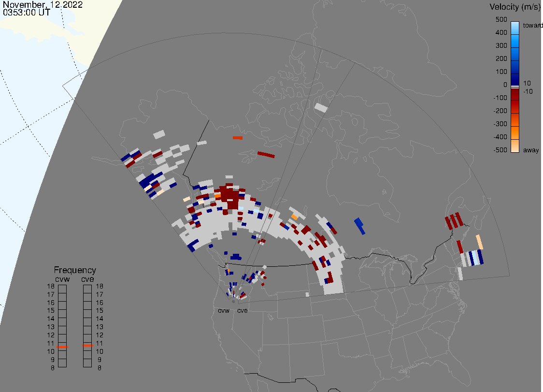The height and width of the screenshot is (392, 543).
Task: Click the date text November, 12 2022
Action: click(43, 4)
